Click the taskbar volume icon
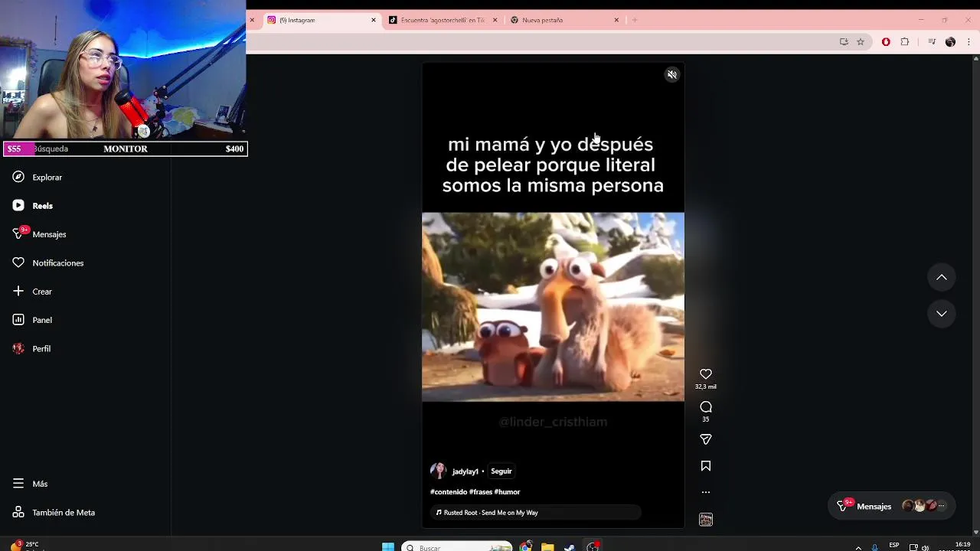The height and width of the screenshot is (551, 980). click(925, 547)
